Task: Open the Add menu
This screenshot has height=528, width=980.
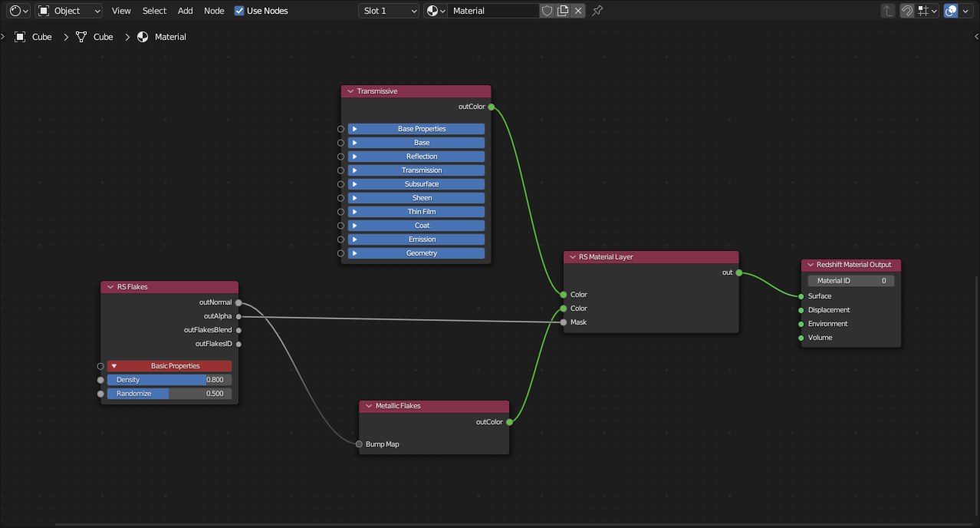Action: (x=186, y=11)
